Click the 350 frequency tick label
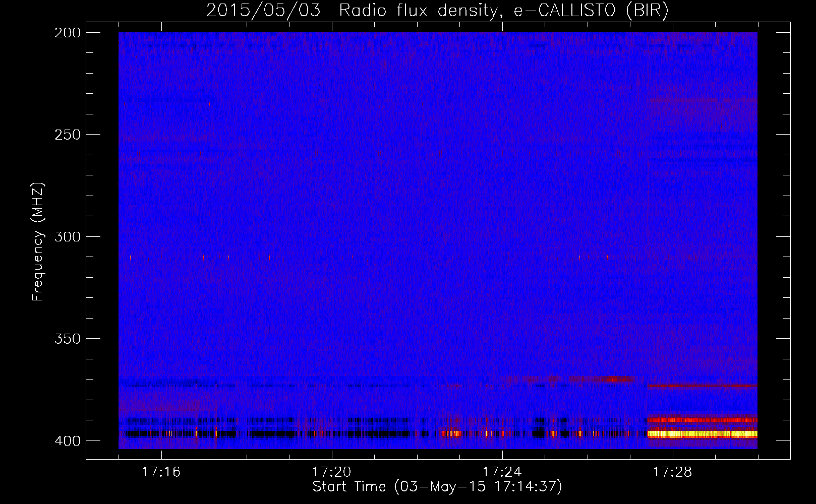The image size is (816, 504). click(x=67, y=339)
